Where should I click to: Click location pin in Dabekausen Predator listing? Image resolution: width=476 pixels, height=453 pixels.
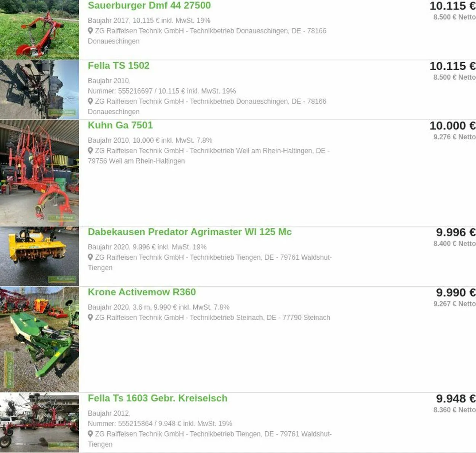click(90, 257)
